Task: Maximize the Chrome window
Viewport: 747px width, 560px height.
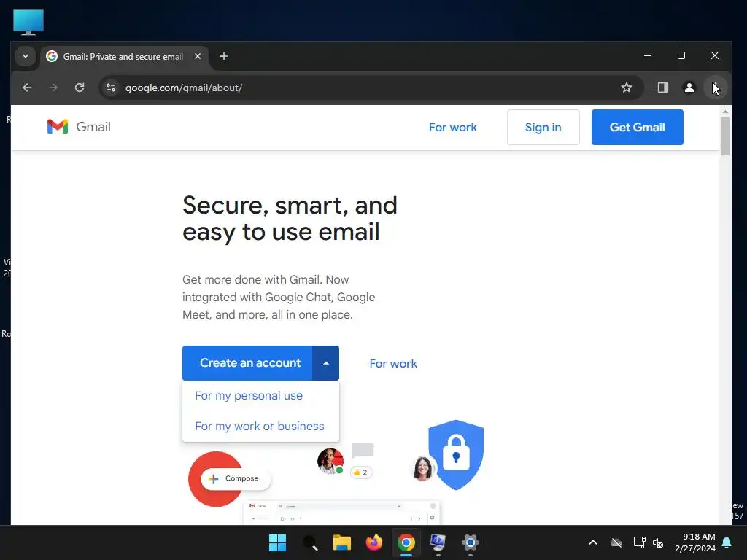Action: click(x=681, y=55)
